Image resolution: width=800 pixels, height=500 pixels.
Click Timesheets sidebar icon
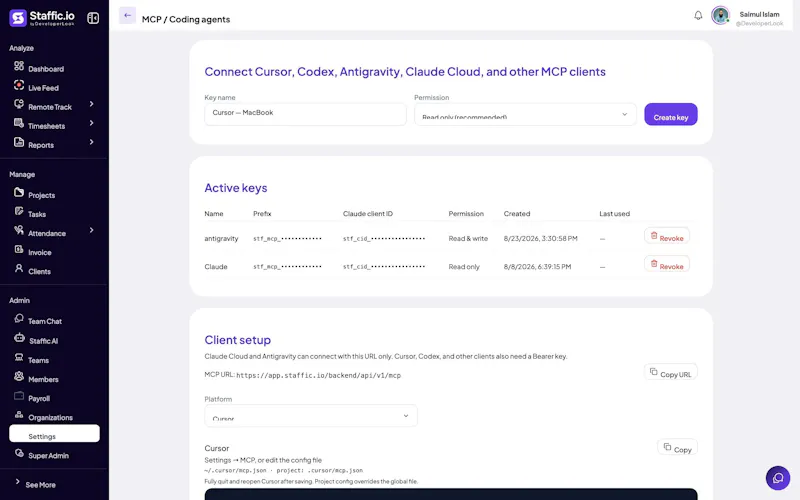click(x=19, y=123)
